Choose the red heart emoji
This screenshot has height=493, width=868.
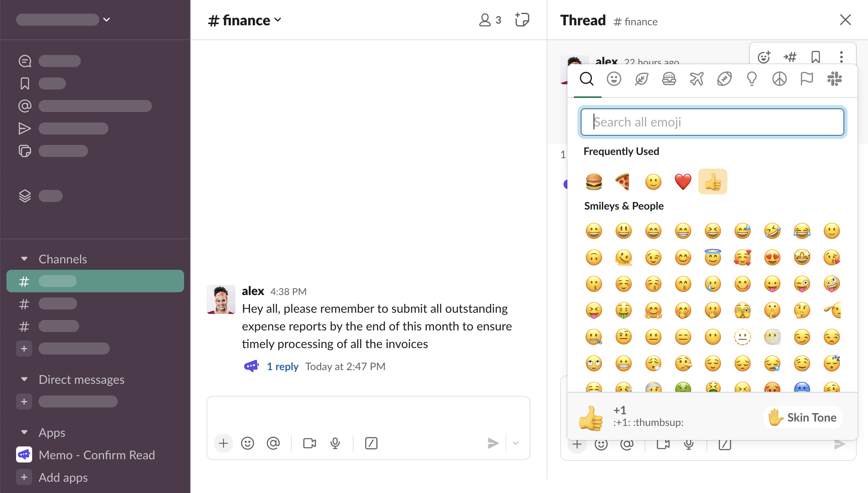click(683, 182)
